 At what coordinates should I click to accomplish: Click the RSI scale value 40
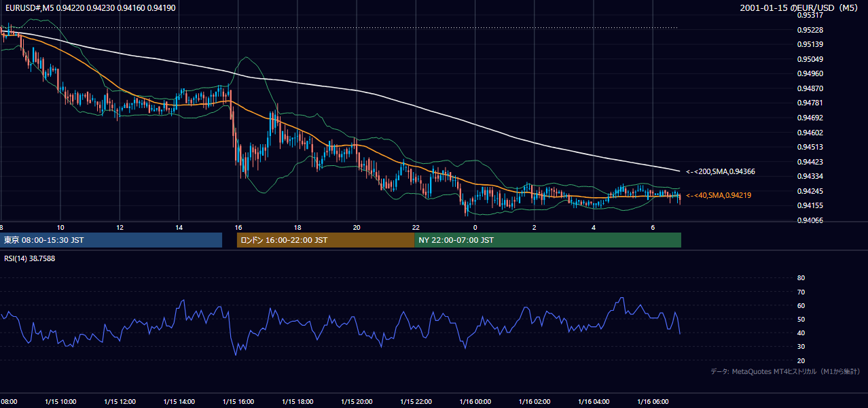(801, 333)
